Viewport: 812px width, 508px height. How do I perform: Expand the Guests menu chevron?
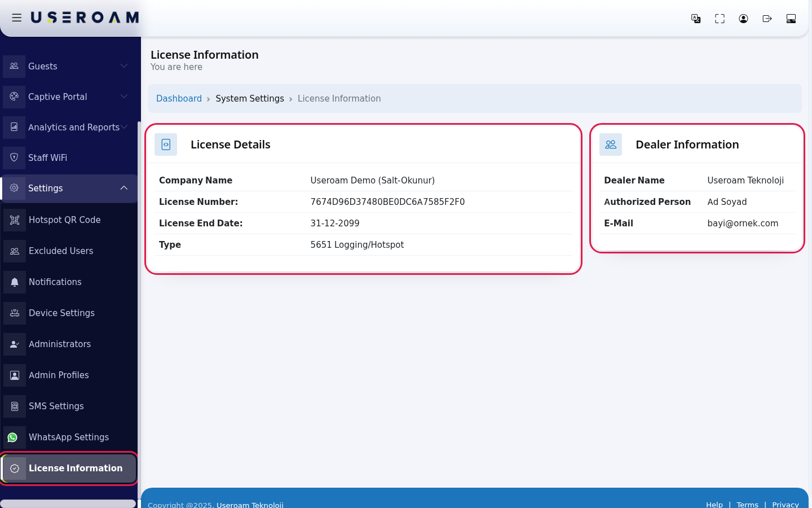[x=124, y=66]
